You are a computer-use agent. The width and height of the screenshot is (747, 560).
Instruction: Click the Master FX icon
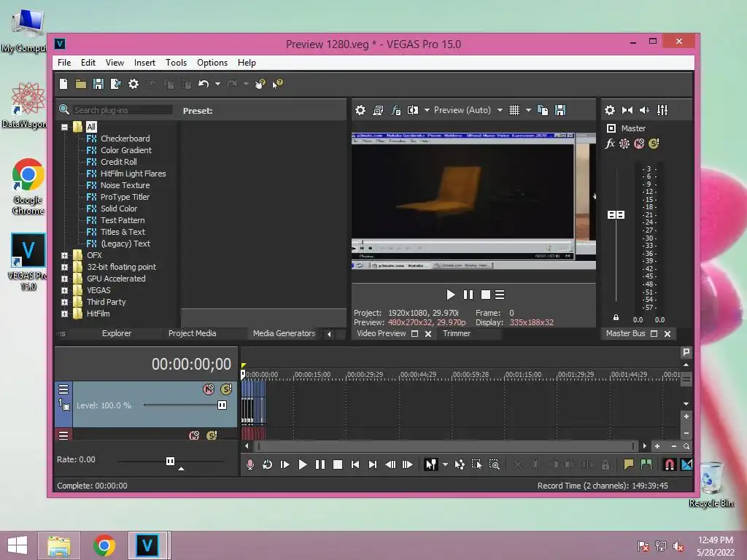610,144
